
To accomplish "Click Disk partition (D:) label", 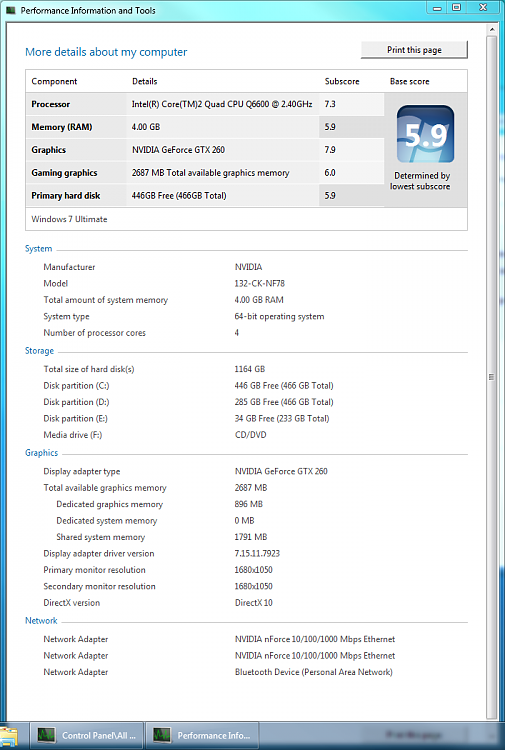I will (77, 402).
